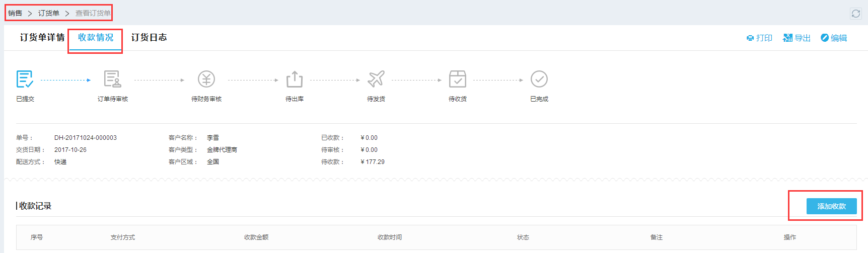The height and width of the screenshot is (253, 868).
Task: Click the 待出库 outbound step icon
Action: click(x=295, y=79)
